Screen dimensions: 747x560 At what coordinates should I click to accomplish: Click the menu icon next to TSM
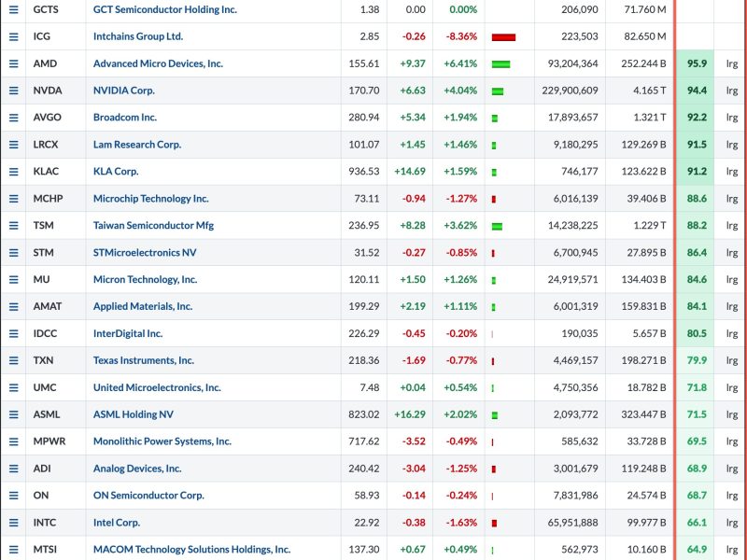(x=13, y=226)
